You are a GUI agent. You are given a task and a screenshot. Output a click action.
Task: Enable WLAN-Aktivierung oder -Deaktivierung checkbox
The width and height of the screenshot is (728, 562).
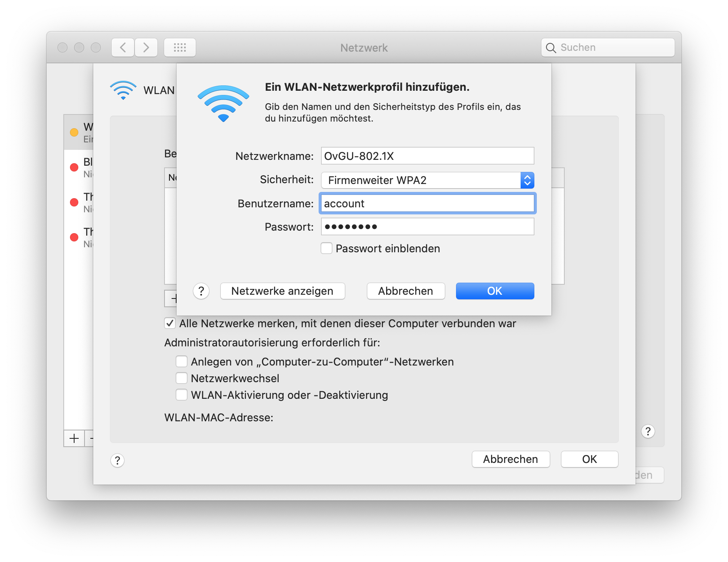pos(182,395)
